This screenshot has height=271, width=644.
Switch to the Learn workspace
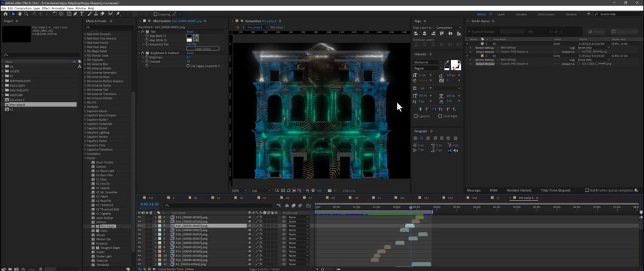tap(501, 14)
